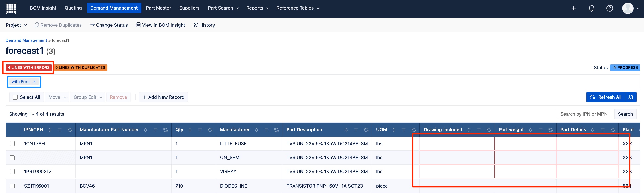
Task: Click the Refresh All button
Action: (606, 97)
